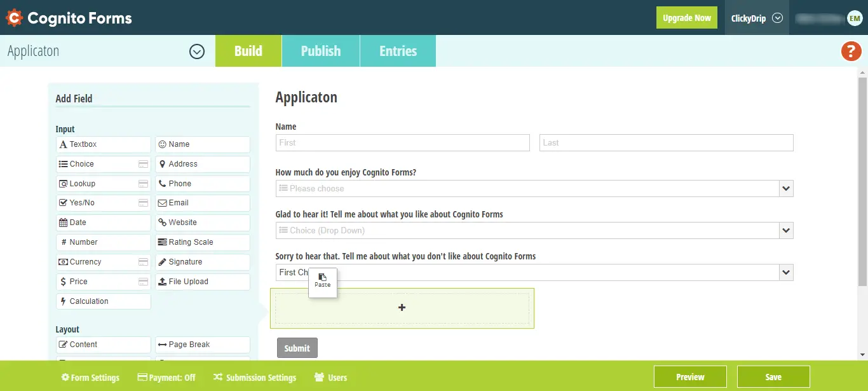868x391 pixels.
Task: Add a Number field
Action: pos(104,242)
